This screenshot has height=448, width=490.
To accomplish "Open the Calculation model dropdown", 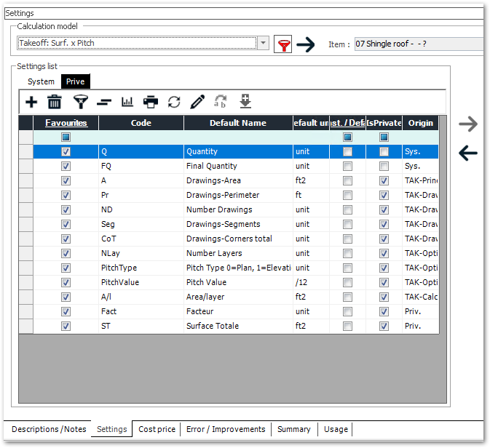I will tap(264, 44).
